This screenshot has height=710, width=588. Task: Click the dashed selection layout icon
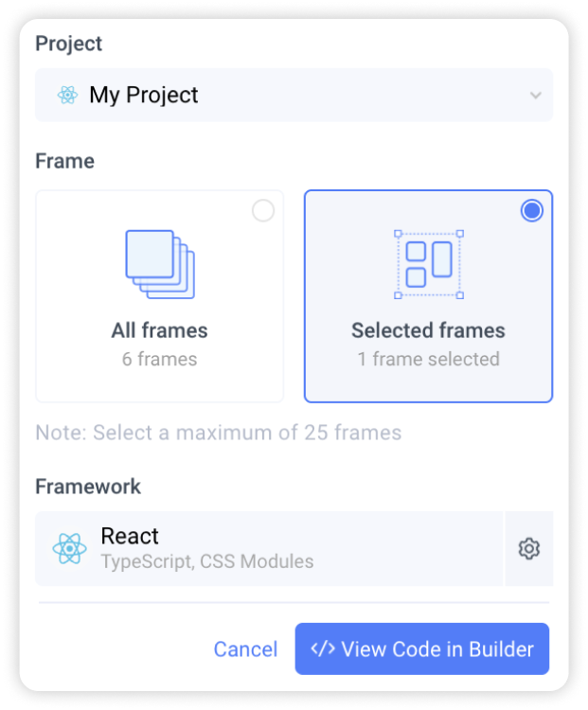pyautogui.click(x=429, y=264)
